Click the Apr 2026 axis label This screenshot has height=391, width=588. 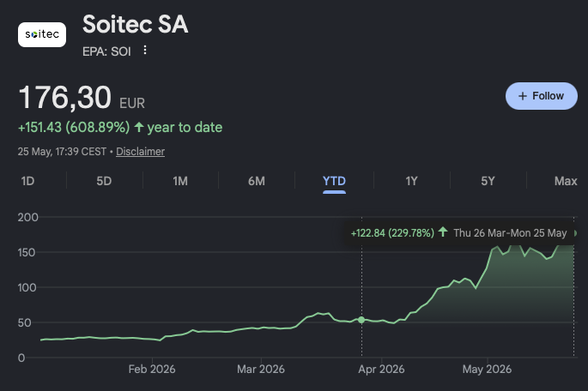point(381,370)
